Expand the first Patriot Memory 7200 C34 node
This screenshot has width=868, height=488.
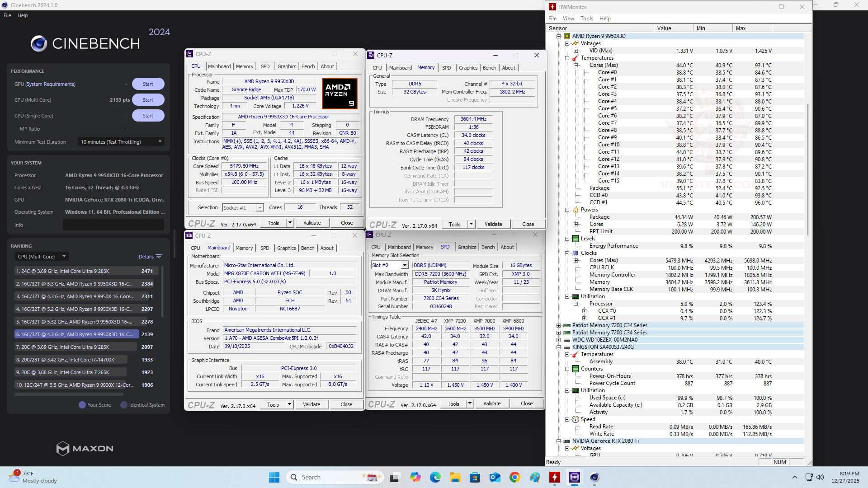click(x=559, y=325)
